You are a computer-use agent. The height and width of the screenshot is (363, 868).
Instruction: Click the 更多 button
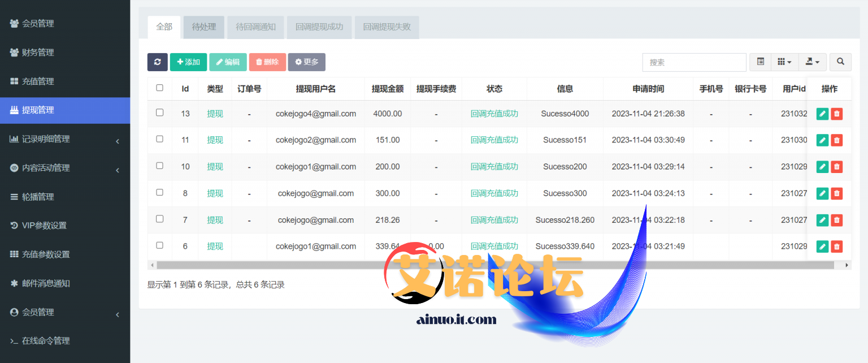click(x=306, y=62)
